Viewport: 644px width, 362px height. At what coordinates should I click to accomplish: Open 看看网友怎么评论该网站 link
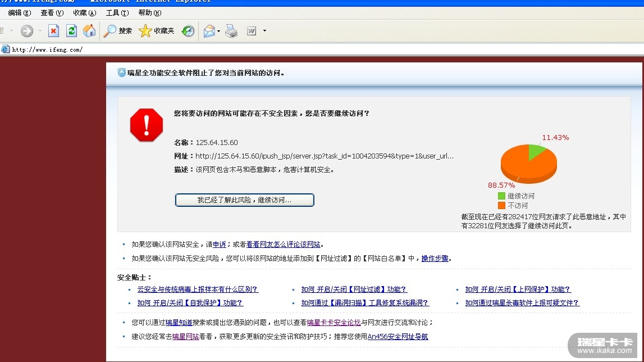click(283, 245)
